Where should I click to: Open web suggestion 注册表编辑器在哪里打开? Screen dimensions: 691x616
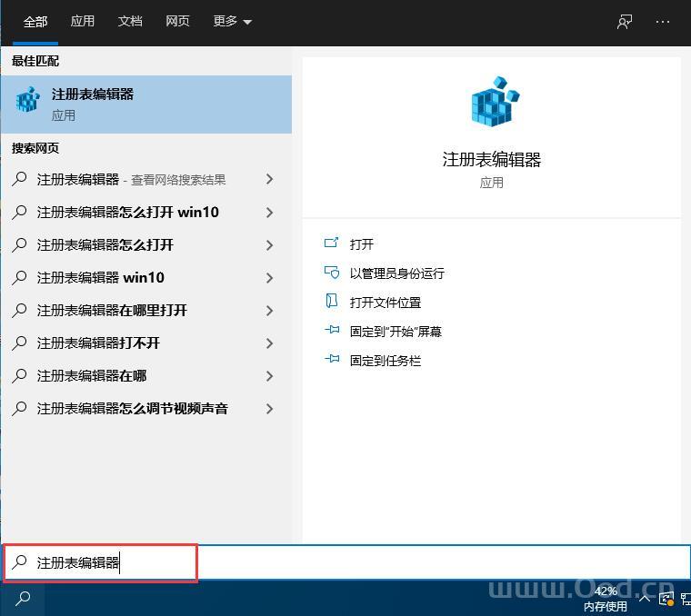(112, 311)
